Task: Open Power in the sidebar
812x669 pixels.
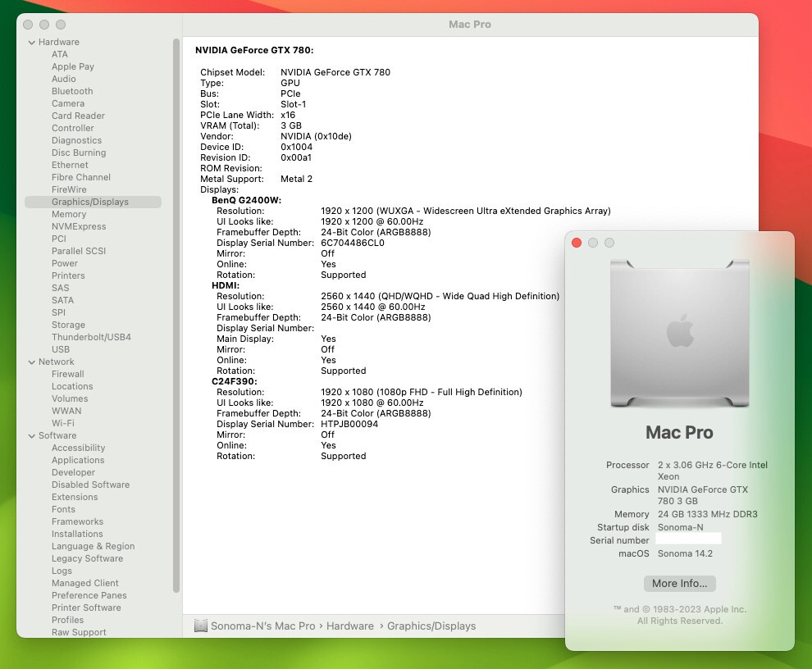Action: point(65,263)
